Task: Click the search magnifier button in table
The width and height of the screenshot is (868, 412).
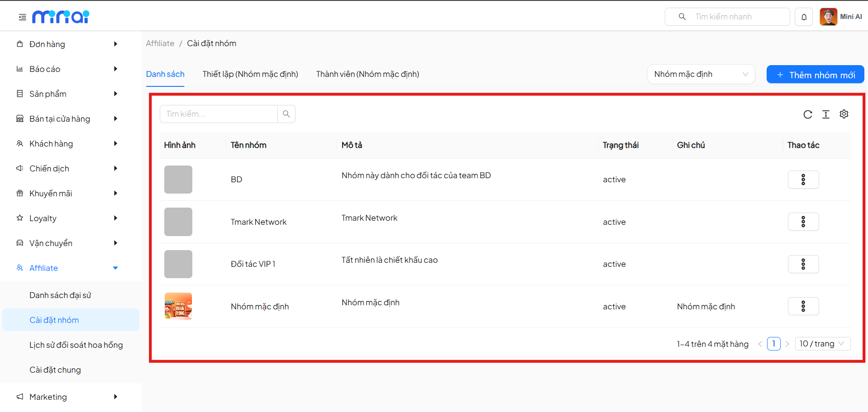Action: [286, 114]
